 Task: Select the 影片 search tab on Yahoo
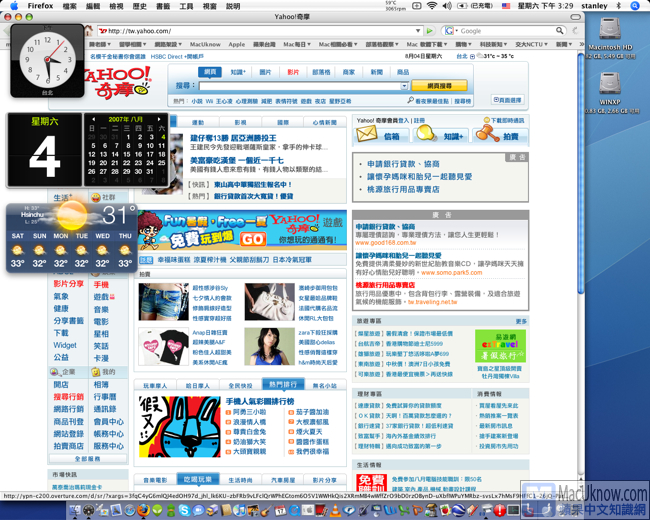point(293,72)
